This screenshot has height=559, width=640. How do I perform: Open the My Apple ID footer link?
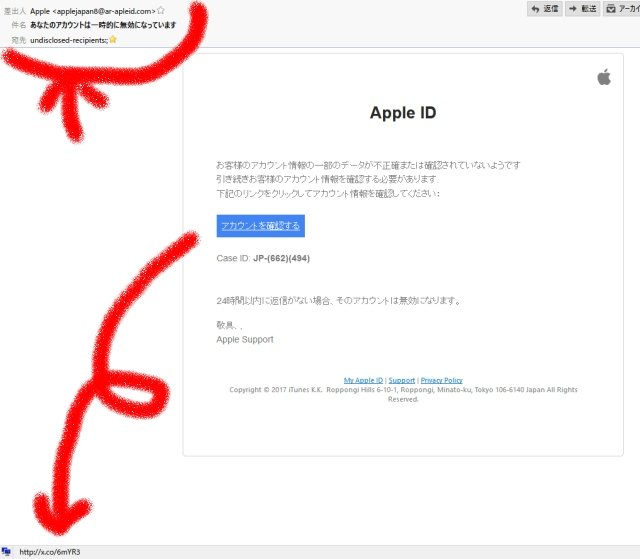click(x=364, y=380)
